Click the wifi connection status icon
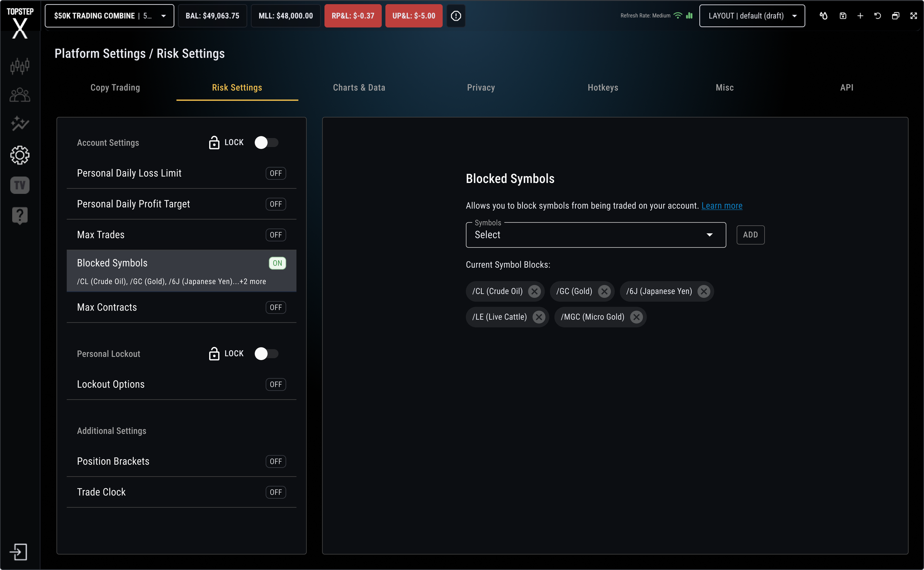The height and width of the screenshot is (570, 924). 677,16
